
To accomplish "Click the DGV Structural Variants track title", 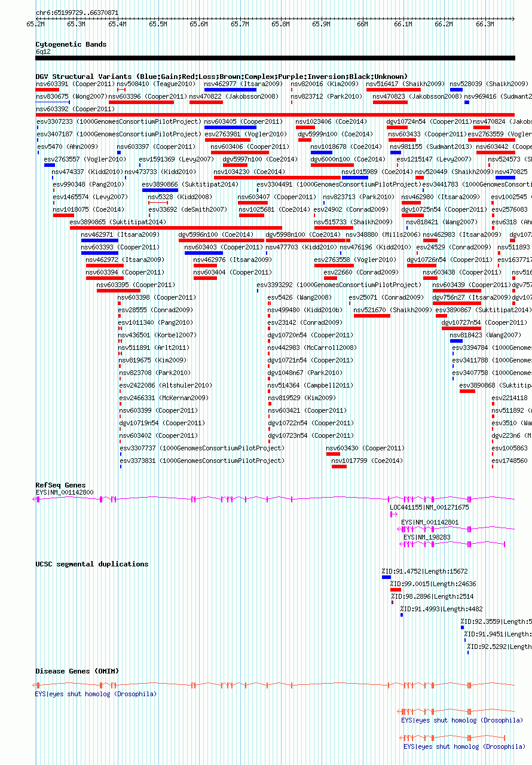I will (x=221, y=77).
